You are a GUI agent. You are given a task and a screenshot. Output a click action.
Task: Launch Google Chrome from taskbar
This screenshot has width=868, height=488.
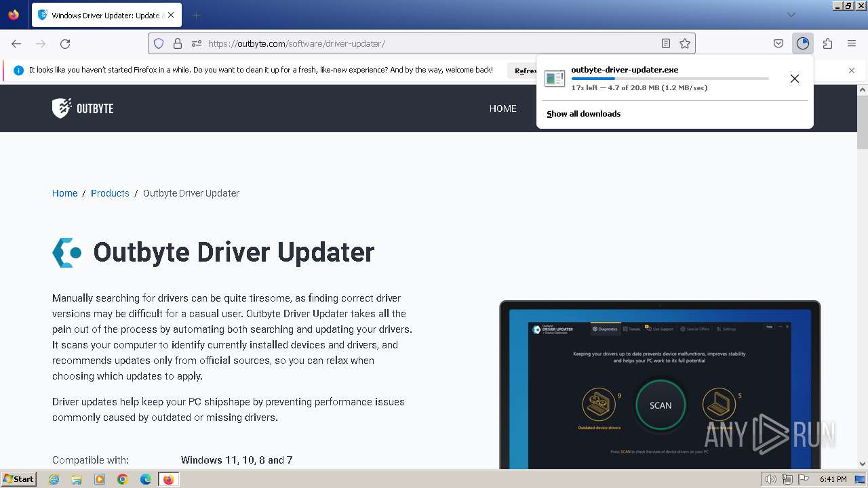123,479
